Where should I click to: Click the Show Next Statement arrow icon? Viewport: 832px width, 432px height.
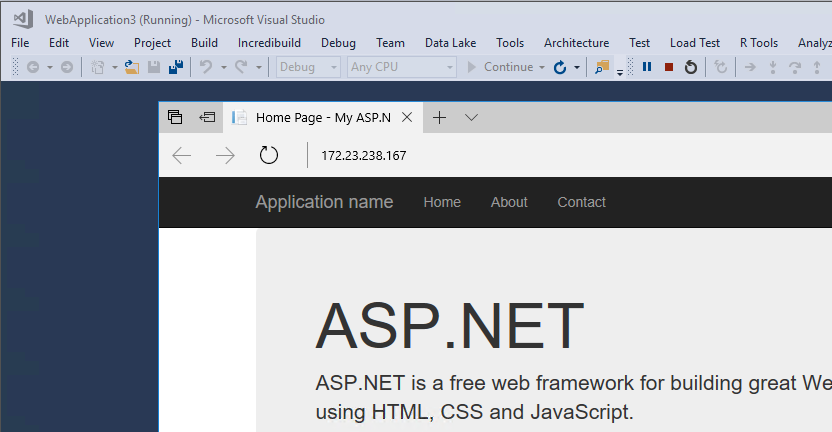click(750, 67)
